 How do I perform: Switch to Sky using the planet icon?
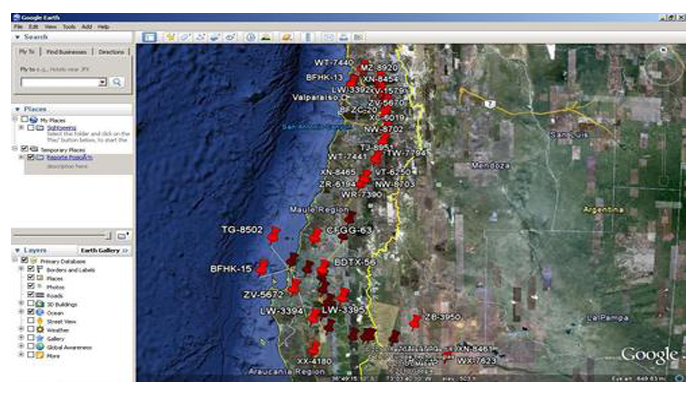(286, 38)
